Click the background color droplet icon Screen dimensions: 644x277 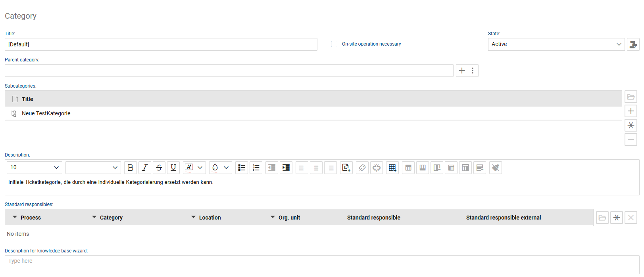(x=215, y=168)
